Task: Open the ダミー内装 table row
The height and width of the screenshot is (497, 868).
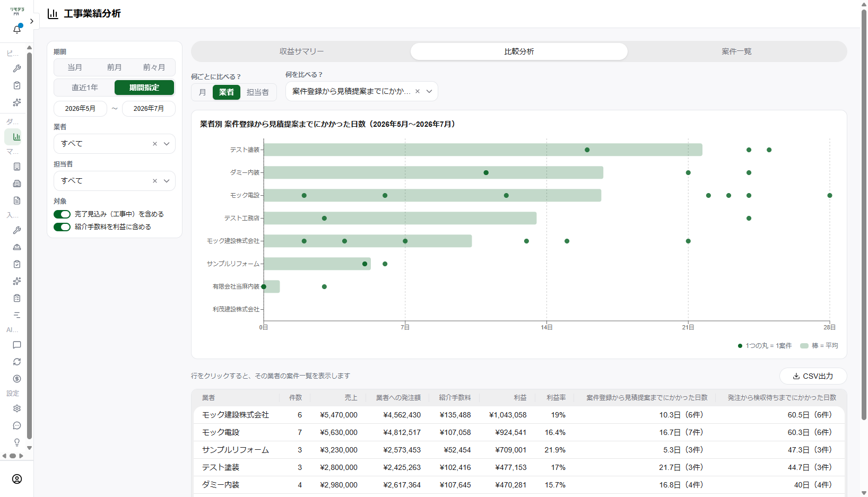Action: 519,485
